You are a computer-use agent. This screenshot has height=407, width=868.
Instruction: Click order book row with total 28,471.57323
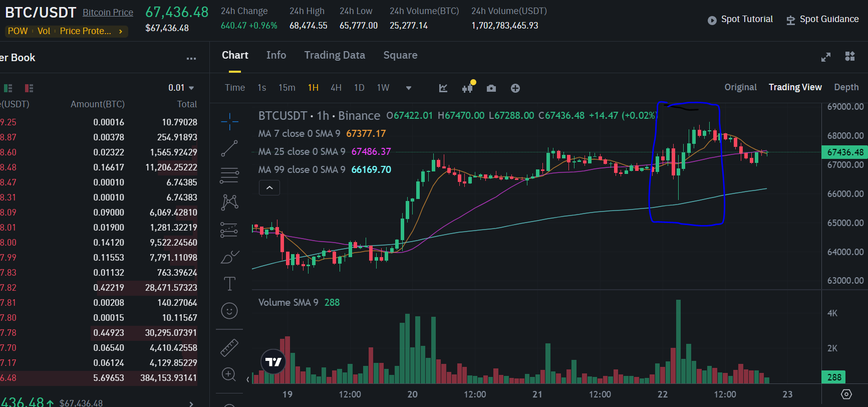(x=99, y=288)
